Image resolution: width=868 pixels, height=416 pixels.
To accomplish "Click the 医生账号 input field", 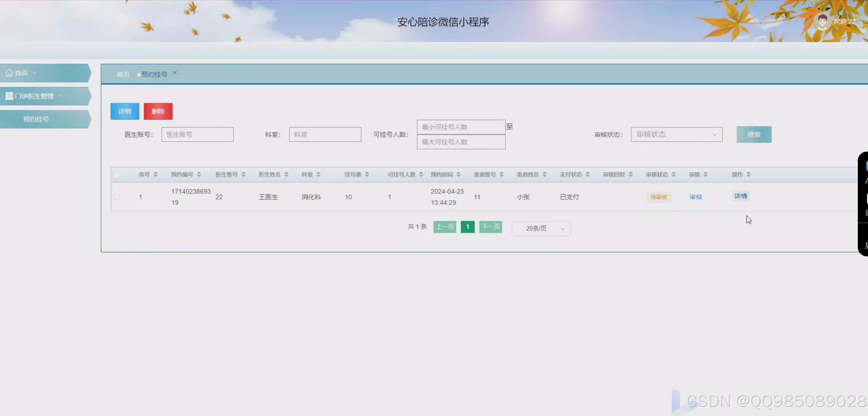I will 197,134.
